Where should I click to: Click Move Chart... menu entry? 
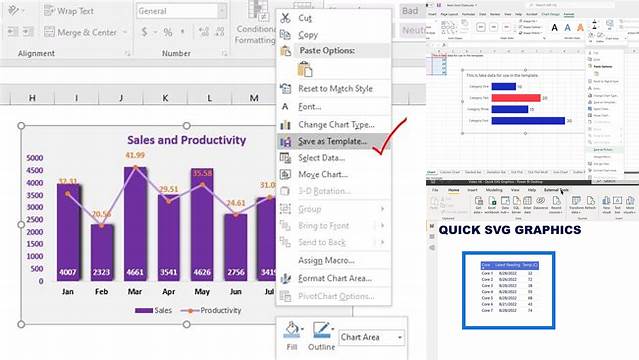(x=333, y=174)
